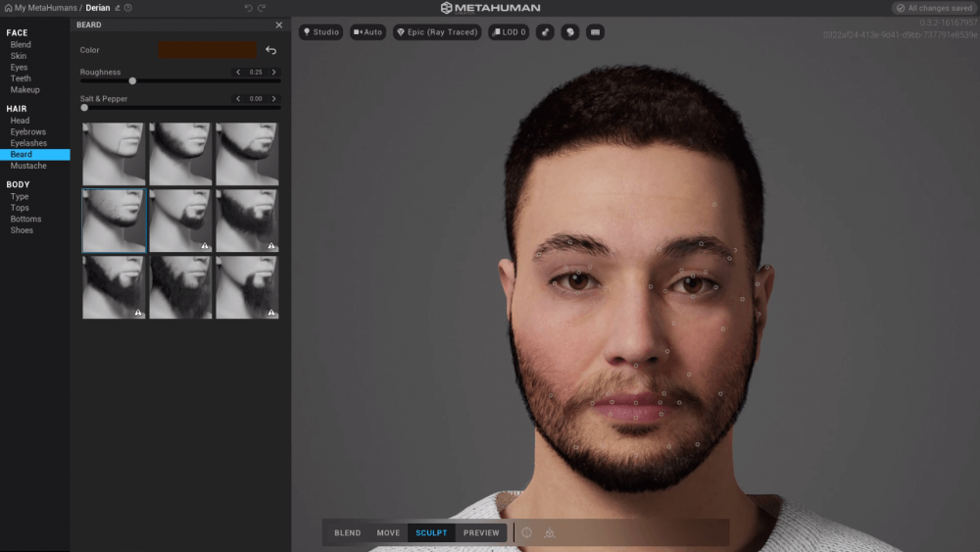Open Face Blend section
Viewport: 980px width, 552px height.
click(x=21, y=44)
